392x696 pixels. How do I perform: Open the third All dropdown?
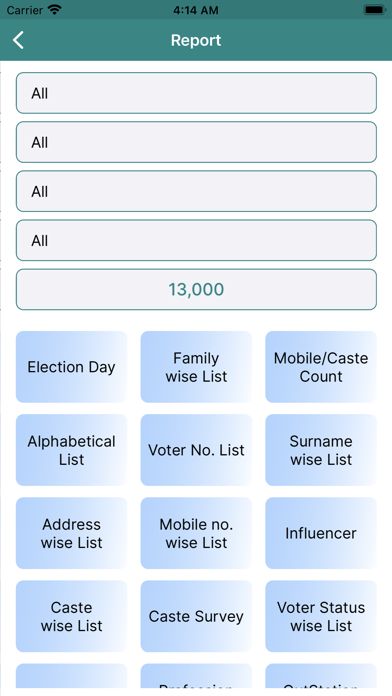click(196, 191)
